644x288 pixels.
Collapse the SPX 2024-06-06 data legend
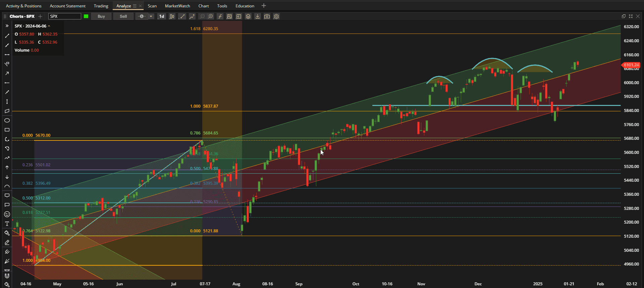point(49,26)
